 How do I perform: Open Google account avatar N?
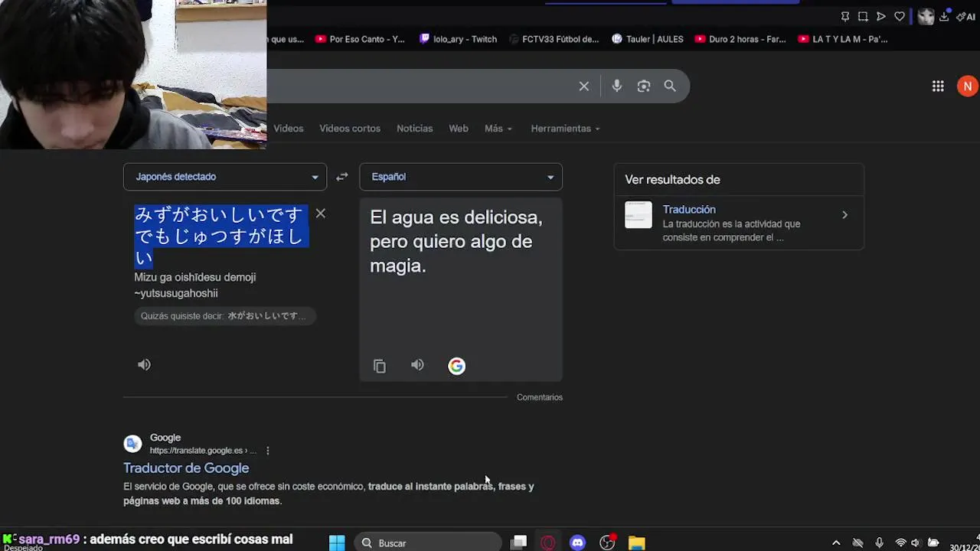pyautogui.click(x=967, y=86)
